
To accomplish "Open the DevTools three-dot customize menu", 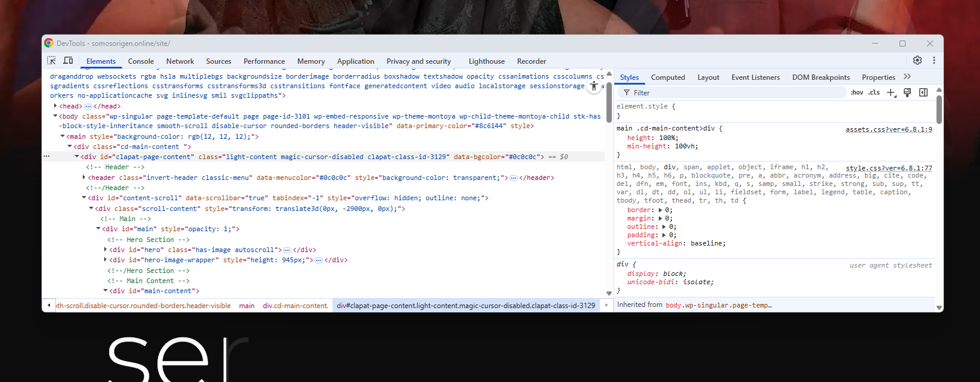I will coord(934,60).
